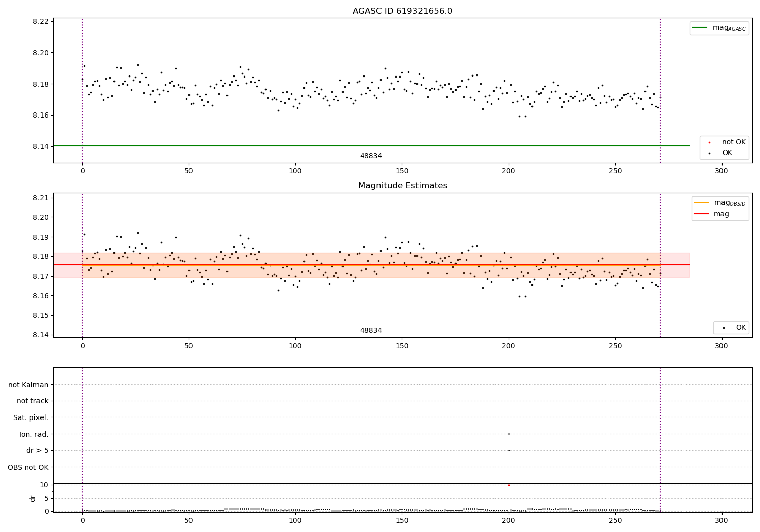
Task: Click the 'not track' row label
Action: [x=32, y=401]
